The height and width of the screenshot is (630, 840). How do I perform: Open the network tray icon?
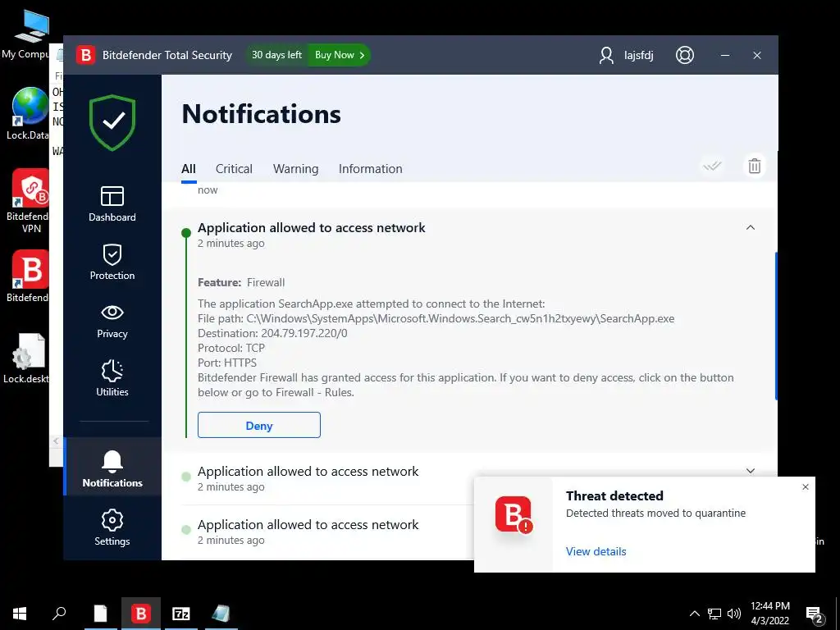pos(714,614)
